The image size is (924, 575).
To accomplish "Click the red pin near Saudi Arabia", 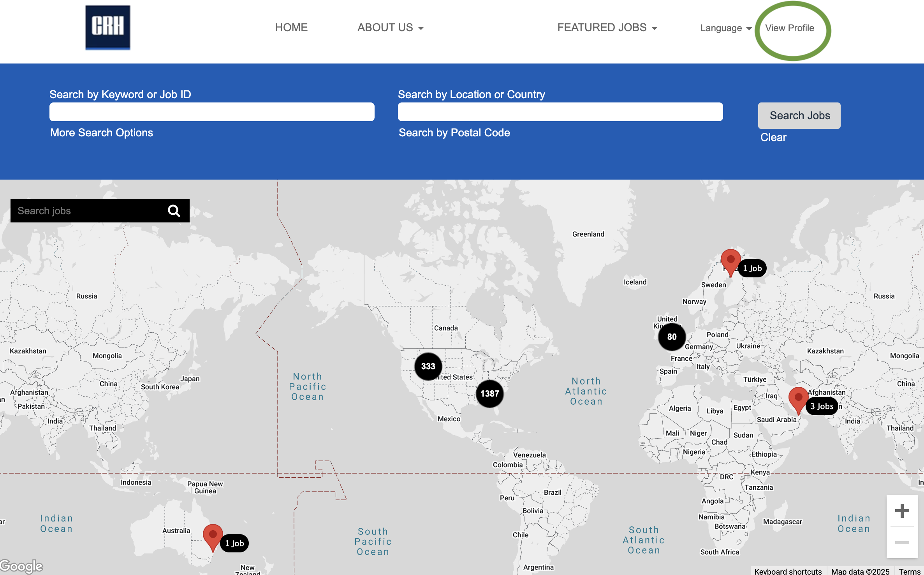I will [798, 400].
